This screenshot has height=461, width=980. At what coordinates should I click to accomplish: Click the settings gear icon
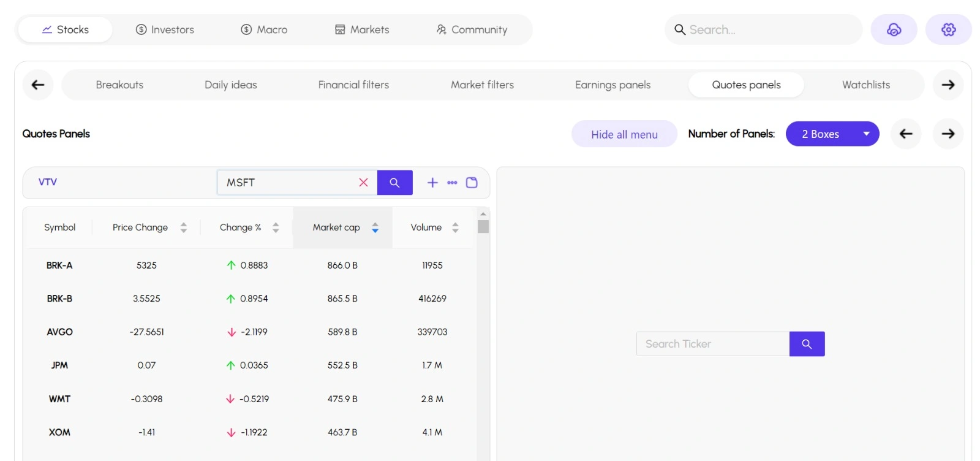(948, 29)
